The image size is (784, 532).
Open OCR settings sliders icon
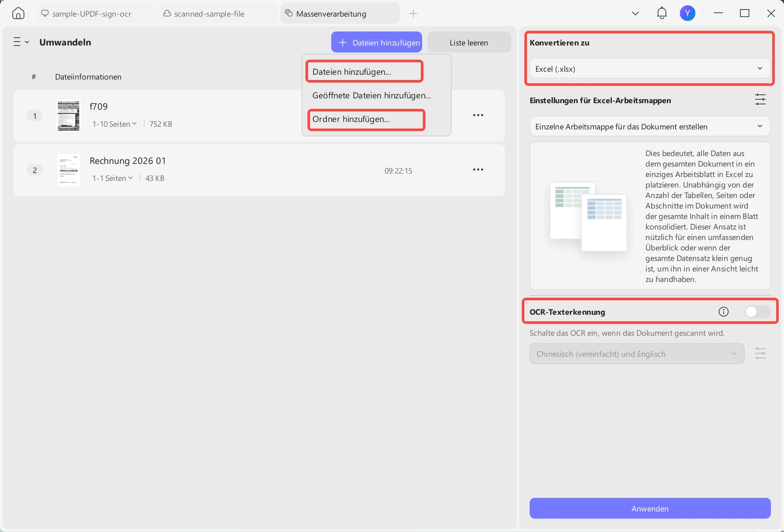(x=760, y=354)
